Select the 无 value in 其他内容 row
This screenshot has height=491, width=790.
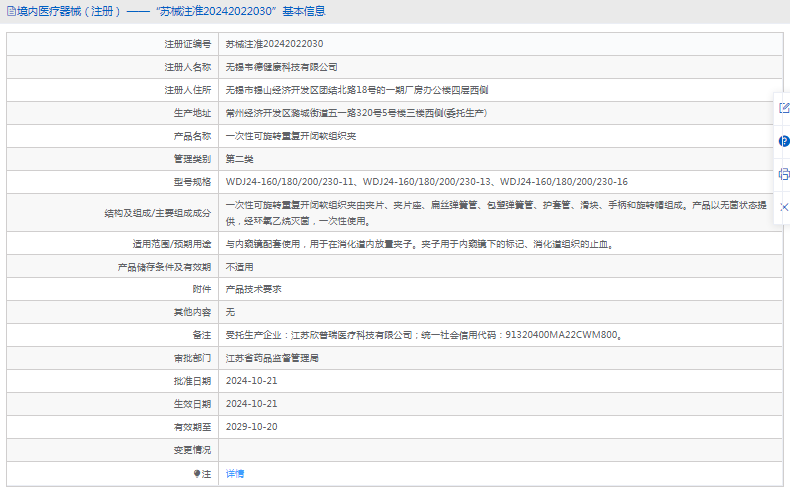coord(230,312)
